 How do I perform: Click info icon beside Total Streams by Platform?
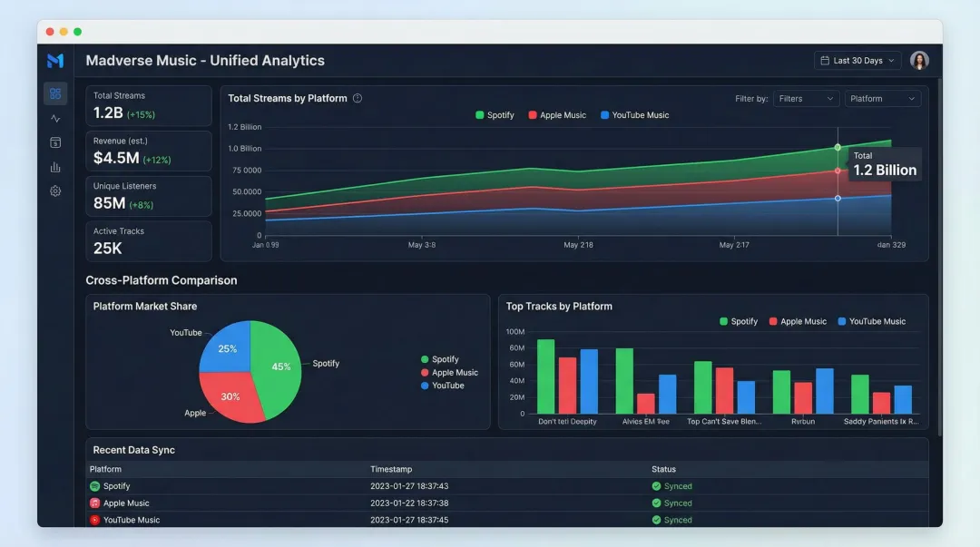pyautogui.click(x=358, y=98)
